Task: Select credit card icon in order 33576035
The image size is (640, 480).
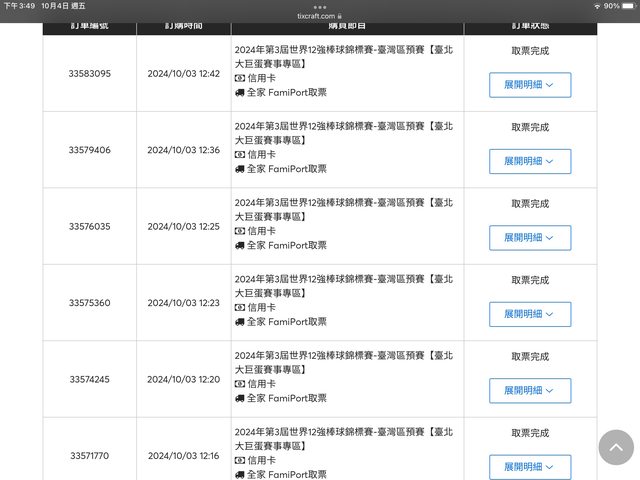Action: point(239,231)
